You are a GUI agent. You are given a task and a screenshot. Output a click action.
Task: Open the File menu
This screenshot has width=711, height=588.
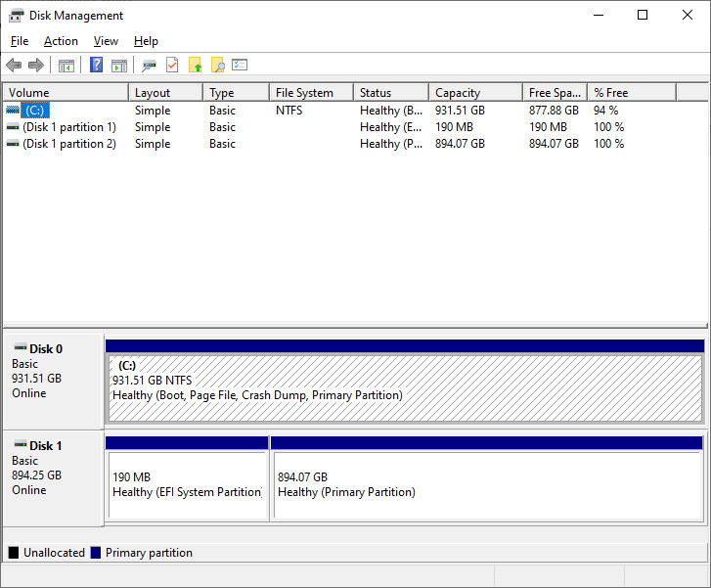pyautogui.click(x=20, y=41)
